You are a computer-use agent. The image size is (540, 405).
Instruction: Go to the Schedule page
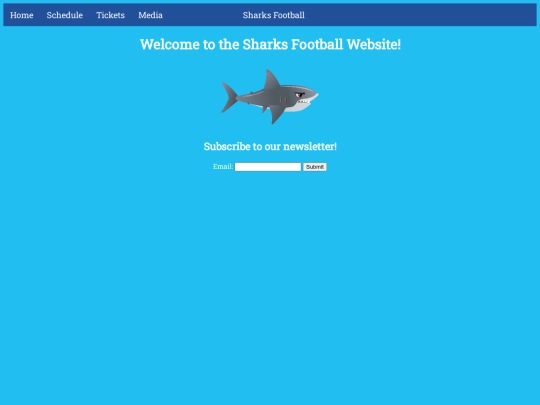[x=65, y=15]
